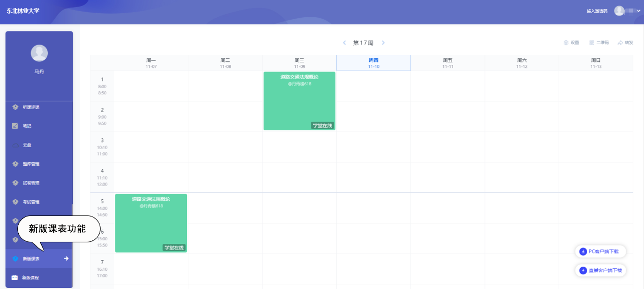Select the 周四 11-10 column header
This screenshot has height=289, width=644.
click(373, 63)
